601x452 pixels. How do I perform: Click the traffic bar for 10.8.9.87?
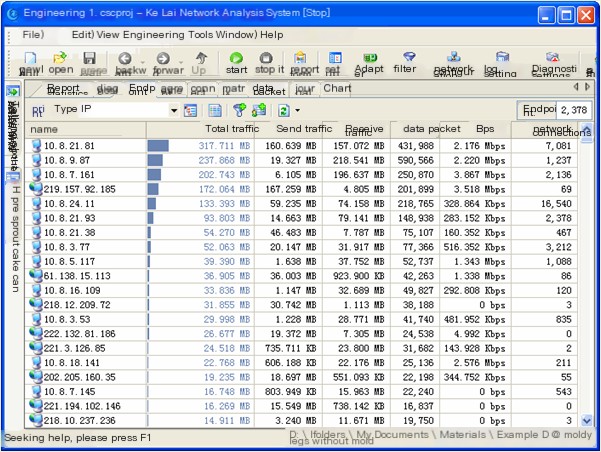[155, 160]
